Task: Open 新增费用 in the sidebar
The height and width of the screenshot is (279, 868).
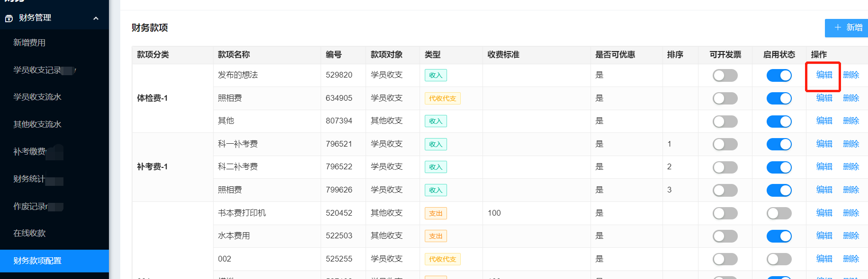Action: (29, 43)
